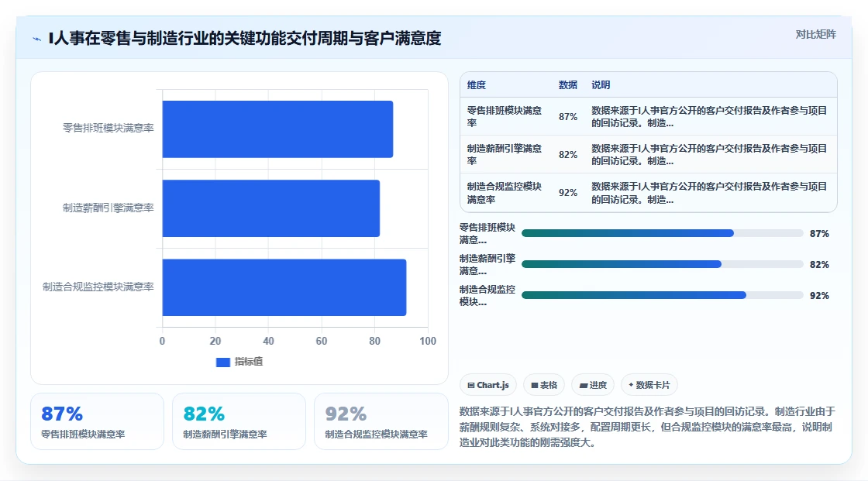The height and width of the screenshot is (481, 868).
Task: Click the 制造薪酬引擎满意... progress label
Action: (x=487, y=265)
